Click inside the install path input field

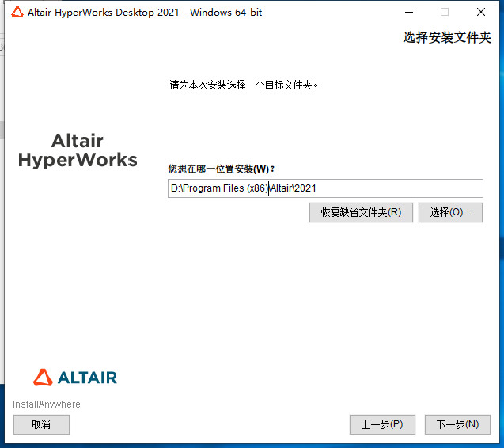point(325,188)
